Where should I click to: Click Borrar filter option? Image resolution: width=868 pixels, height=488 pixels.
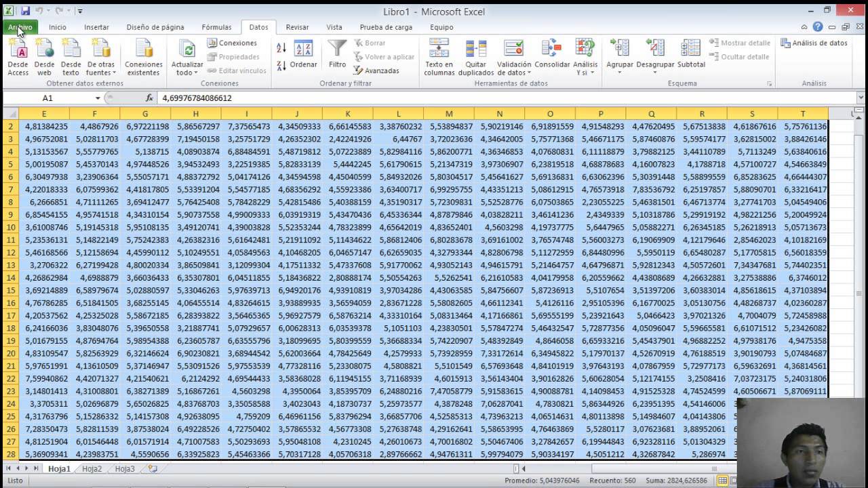pyautogui.click(x=369, y=43)
